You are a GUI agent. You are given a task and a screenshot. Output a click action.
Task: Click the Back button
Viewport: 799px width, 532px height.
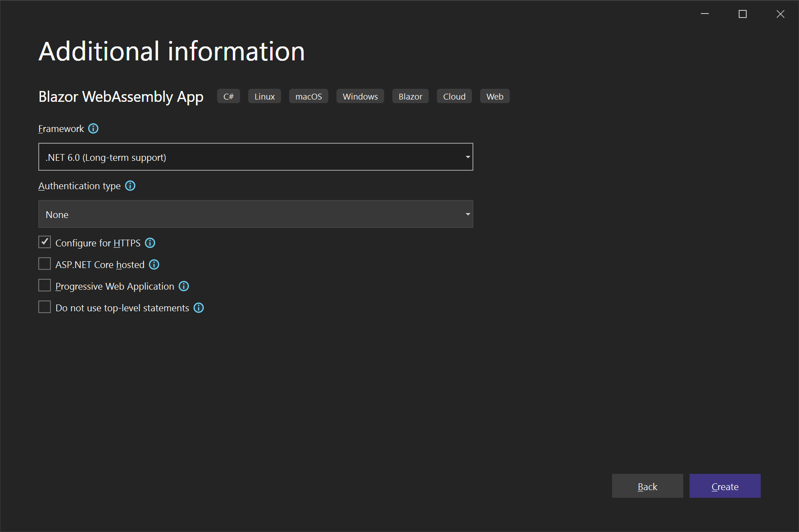coord(647,486)
